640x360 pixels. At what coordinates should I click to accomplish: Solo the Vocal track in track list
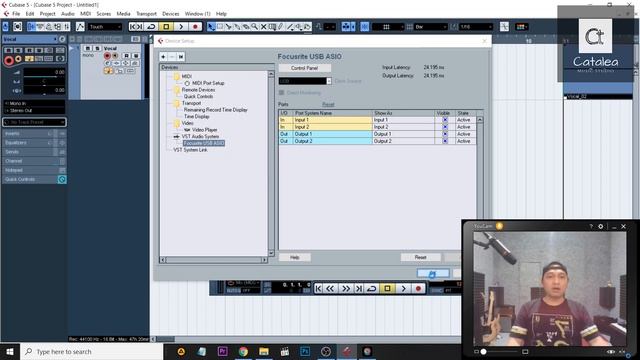97,48
